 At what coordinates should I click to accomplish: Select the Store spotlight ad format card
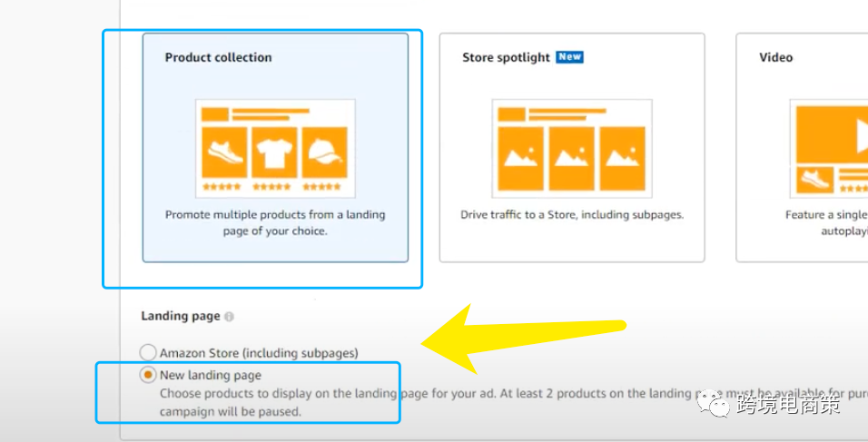coord(571,148)
